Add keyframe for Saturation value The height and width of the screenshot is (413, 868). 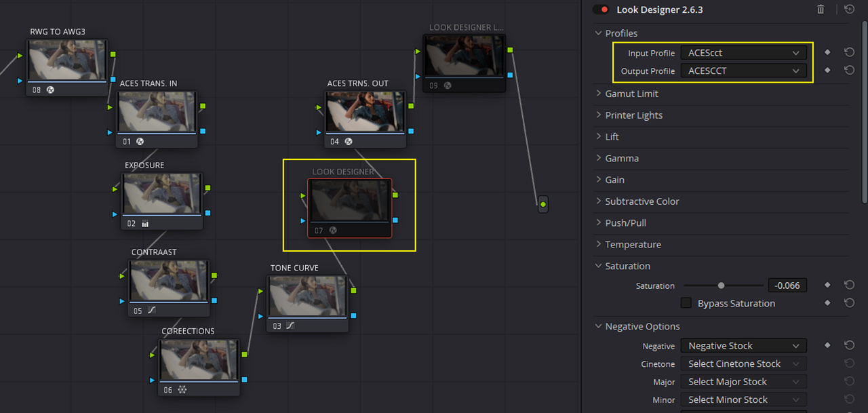pos(827,286)
